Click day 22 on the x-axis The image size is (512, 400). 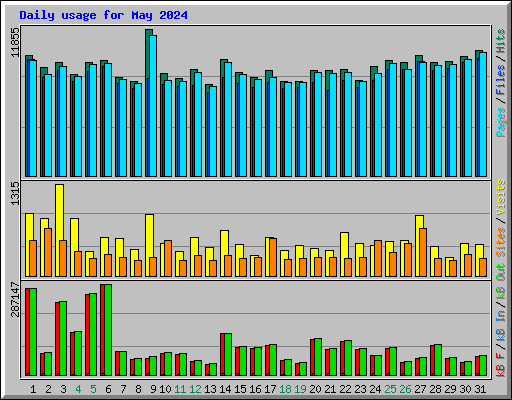pos(345,389)
